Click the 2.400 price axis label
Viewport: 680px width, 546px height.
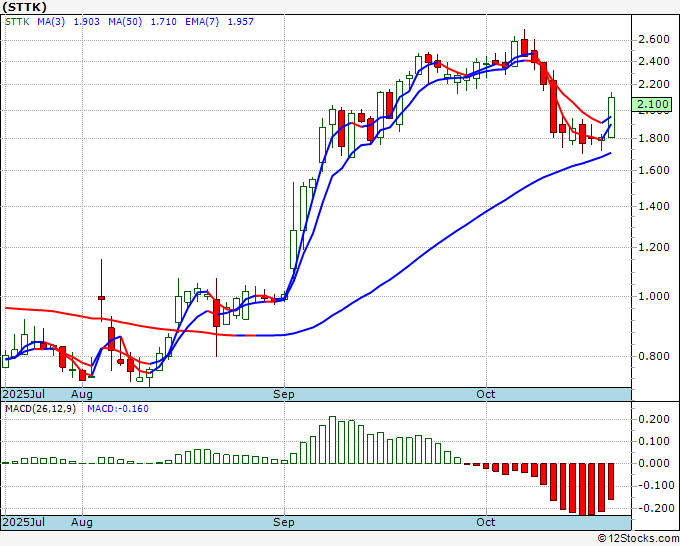tap(654, 62)
